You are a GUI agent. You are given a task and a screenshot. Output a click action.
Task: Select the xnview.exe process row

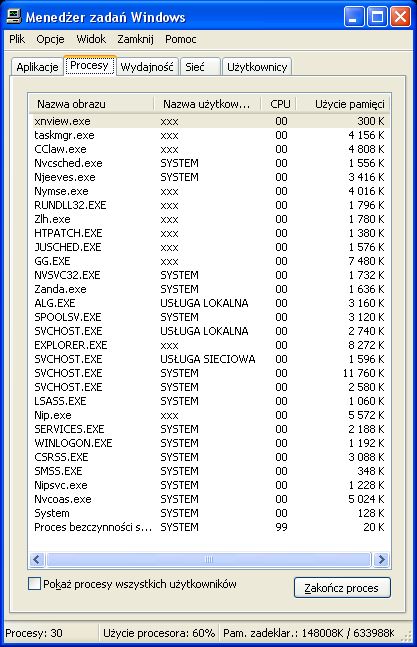click(209, 121)
